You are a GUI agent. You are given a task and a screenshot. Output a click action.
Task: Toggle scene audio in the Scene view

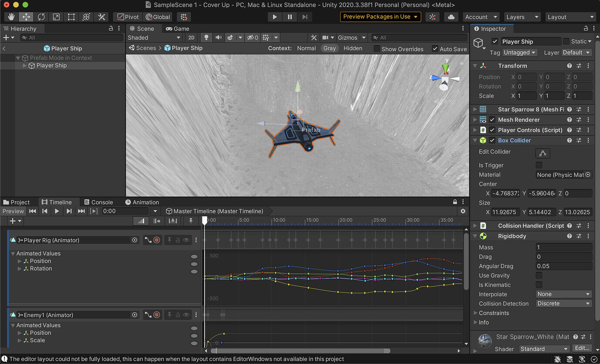tap(219, 37)
